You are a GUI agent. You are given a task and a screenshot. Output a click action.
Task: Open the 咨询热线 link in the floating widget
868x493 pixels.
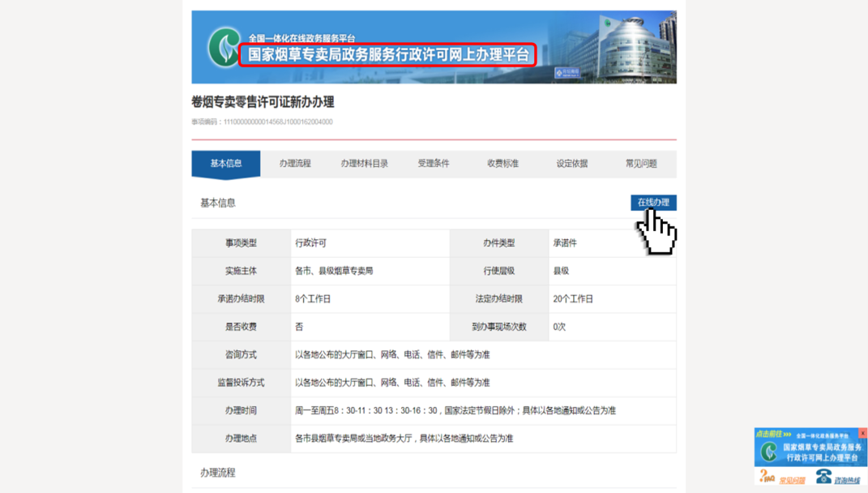[848, 480]
